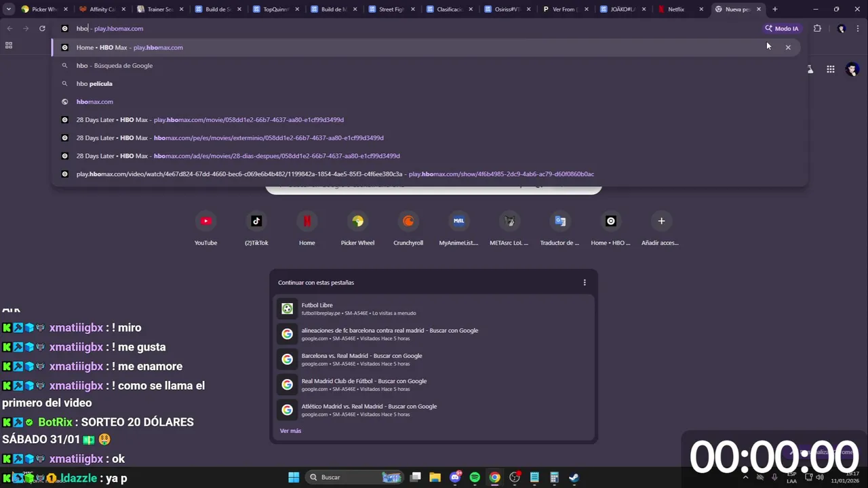The width and height of the screenshot is (868, 488).
Task: Click the ESP LAA language indicator
Action: pyautogui.click(x=792, y=477)
